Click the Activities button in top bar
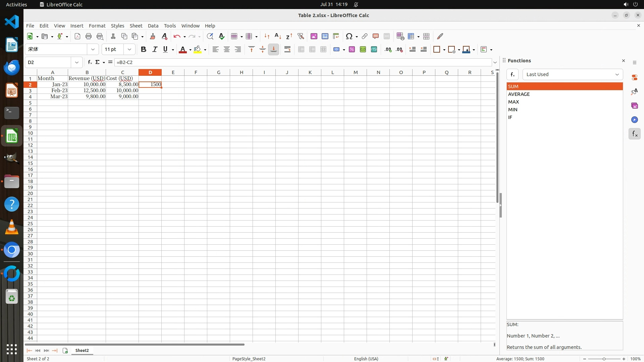The height and width of the screenshot is (362, 644). (16, 4)
